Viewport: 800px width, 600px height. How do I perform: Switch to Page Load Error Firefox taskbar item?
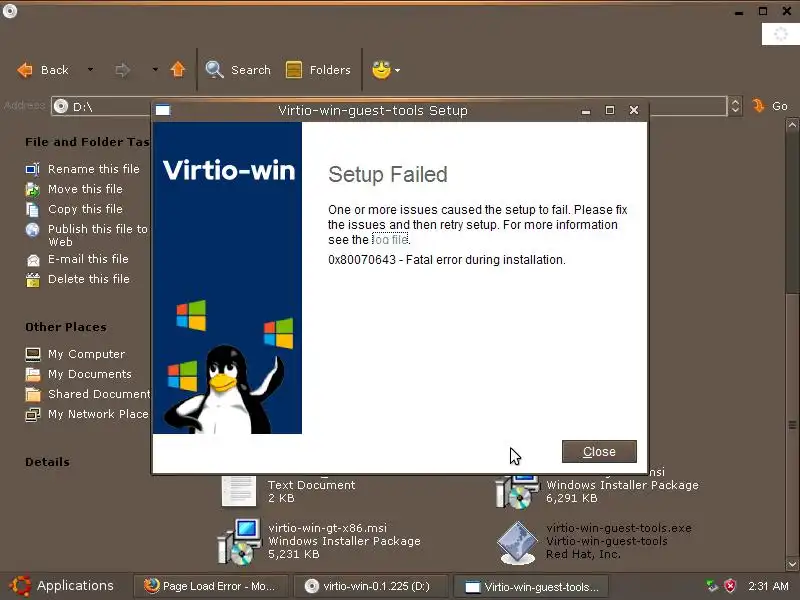pyautogui.click(x=210, y=586)
